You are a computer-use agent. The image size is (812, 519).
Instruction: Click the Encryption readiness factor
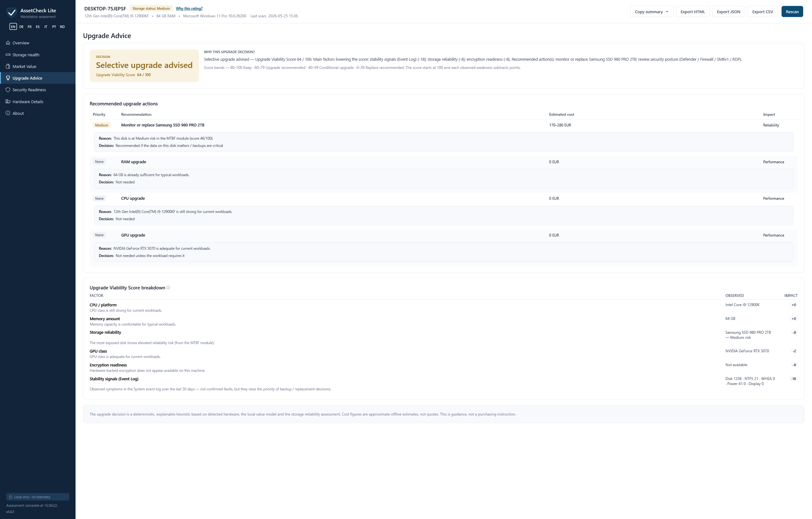point(108,365)
